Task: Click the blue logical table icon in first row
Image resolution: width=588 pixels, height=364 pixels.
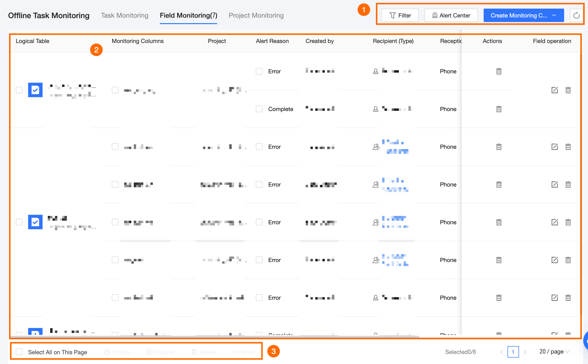Action: [35, 90]
